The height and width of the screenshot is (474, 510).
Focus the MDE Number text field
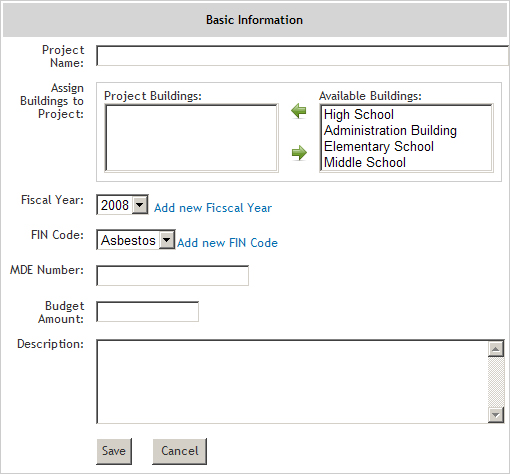tap(172, 275)
